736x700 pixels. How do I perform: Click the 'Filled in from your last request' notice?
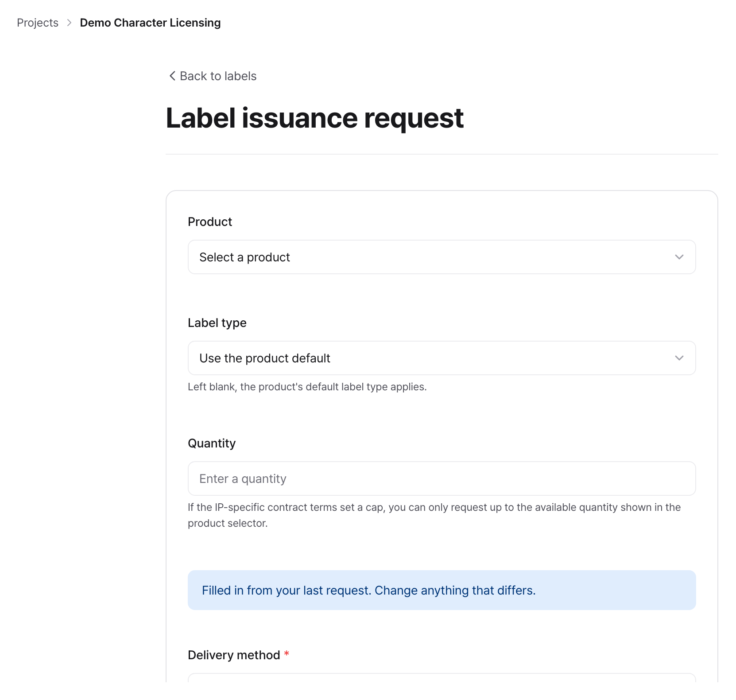coord(442,590)
